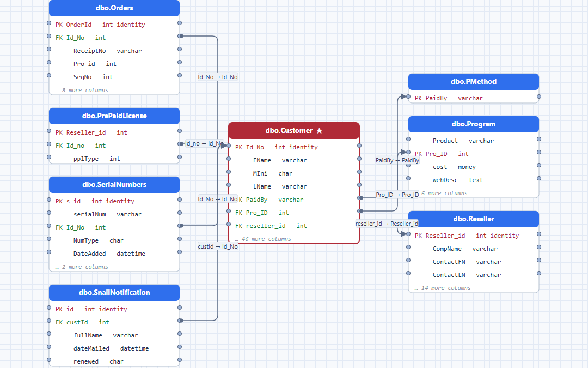Select the OrderId column in dbo.Orders
The width and height of the screenshot is (588, 368).
click(x=114, y=25)
